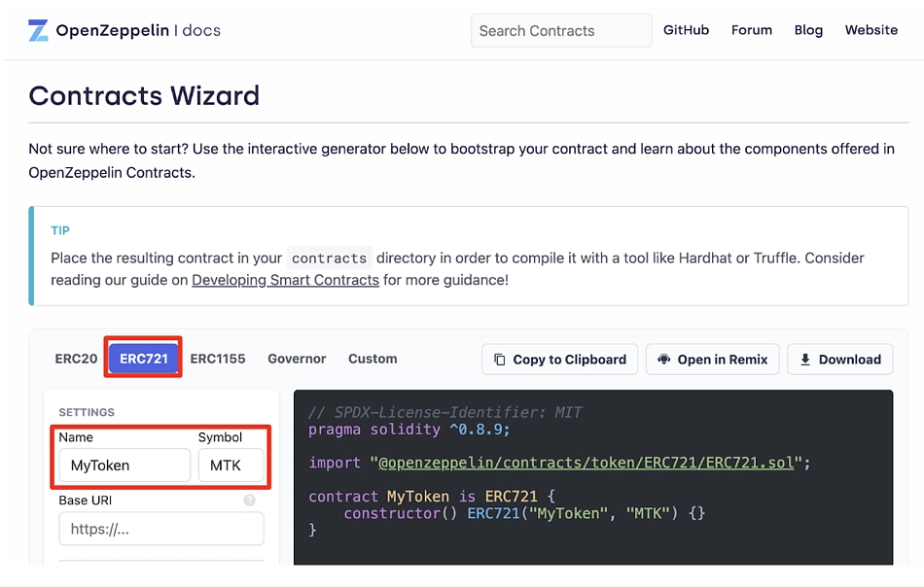
Task: Focus the Name field containing MyToken
Action: click(124, 466)
